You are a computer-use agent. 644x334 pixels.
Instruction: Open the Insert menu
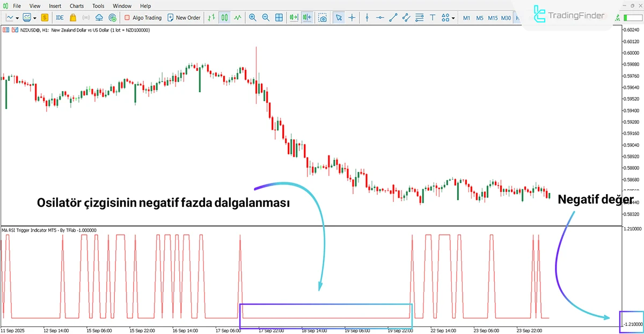click(x=55, y=6)
